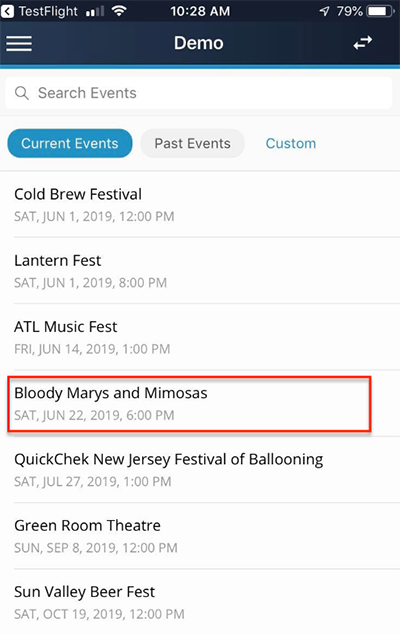400x634 pixels.
Task: Tap the TestFlight back arrow icon
Action: (x=7, y=11)
